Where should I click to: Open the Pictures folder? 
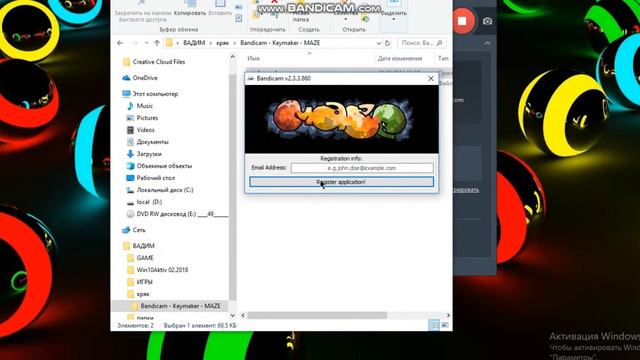tap(147, 118)
